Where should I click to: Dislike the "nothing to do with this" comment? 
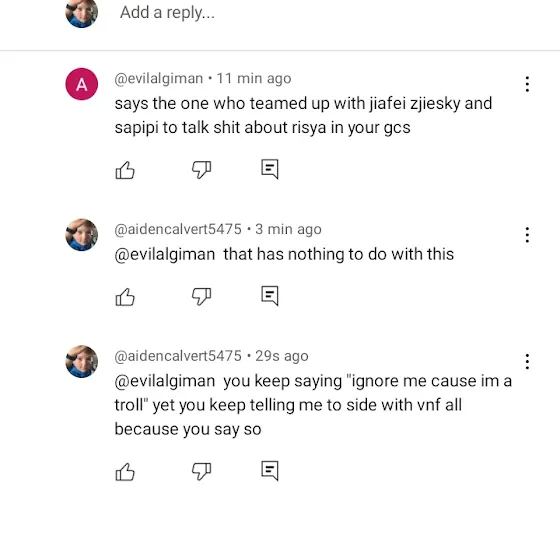click(201, 296)
